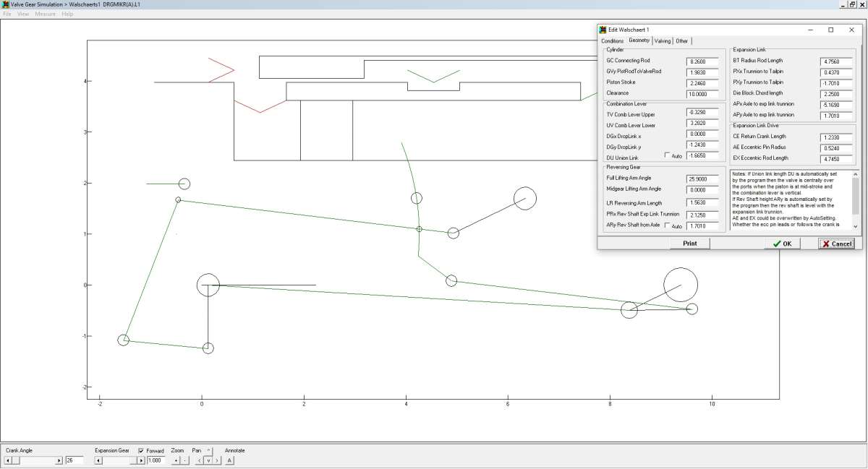The image size is (868, 469).
Task: Open the Help menu
Action: tap(67, 14)
